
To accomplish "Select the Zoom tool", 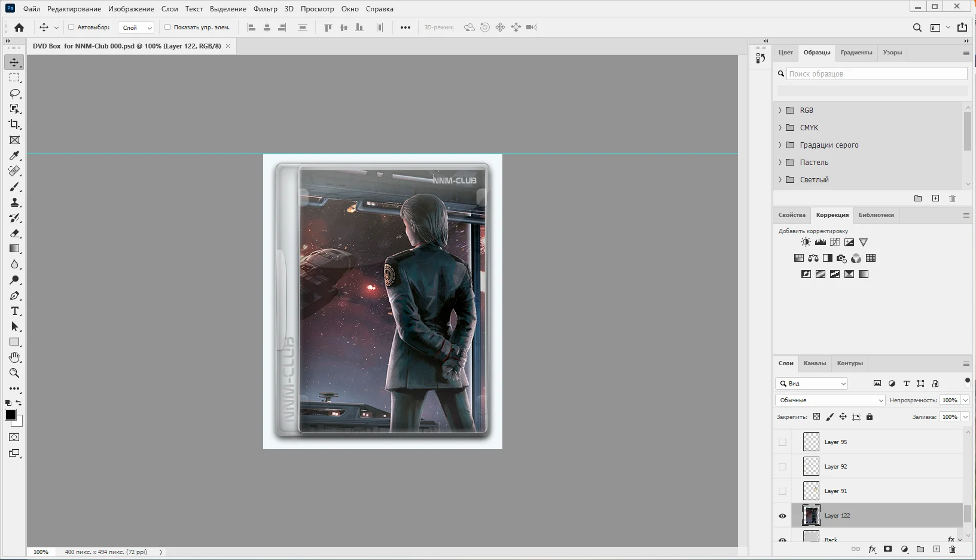I will point(14,373).
